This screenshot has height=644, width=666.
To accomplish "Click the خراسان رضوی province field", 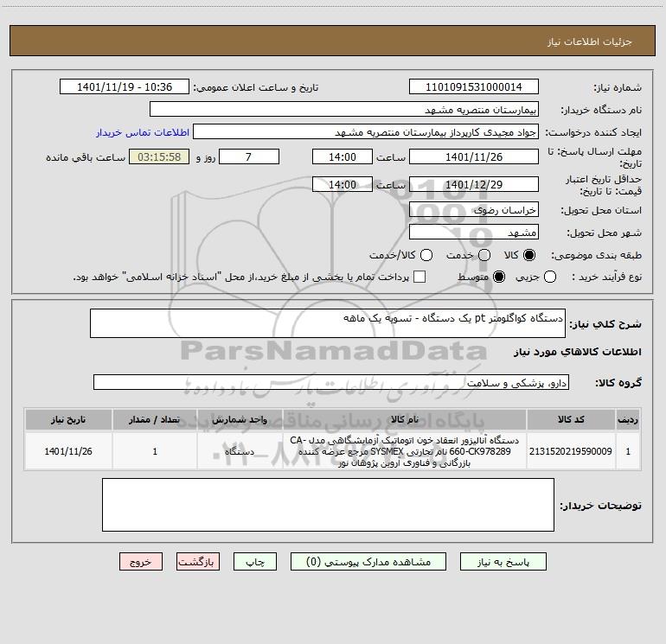I will (x=474, y=209).
